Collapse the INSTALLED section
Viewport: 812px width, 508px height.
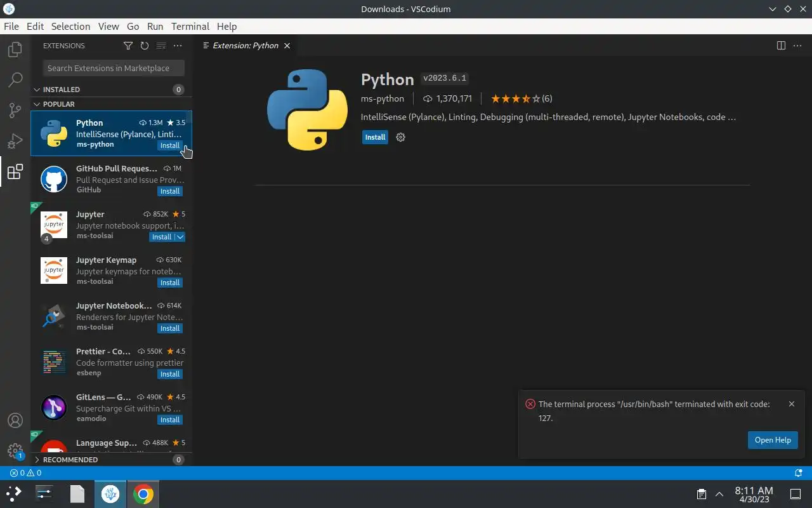point(111,90)
